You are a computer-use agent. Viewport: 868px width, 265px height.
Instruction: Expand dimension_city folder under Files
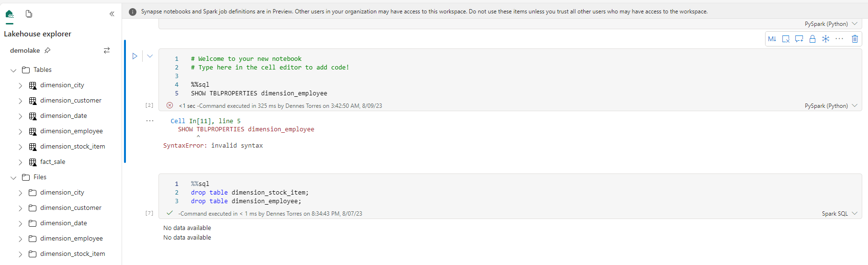point(20,193)
